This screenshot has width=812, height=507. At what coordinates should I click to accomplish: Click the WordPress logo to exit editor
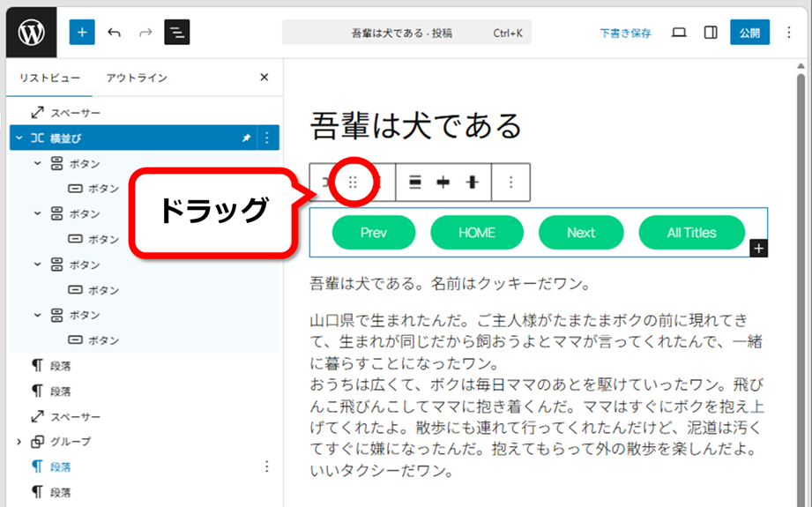[31, 33]
